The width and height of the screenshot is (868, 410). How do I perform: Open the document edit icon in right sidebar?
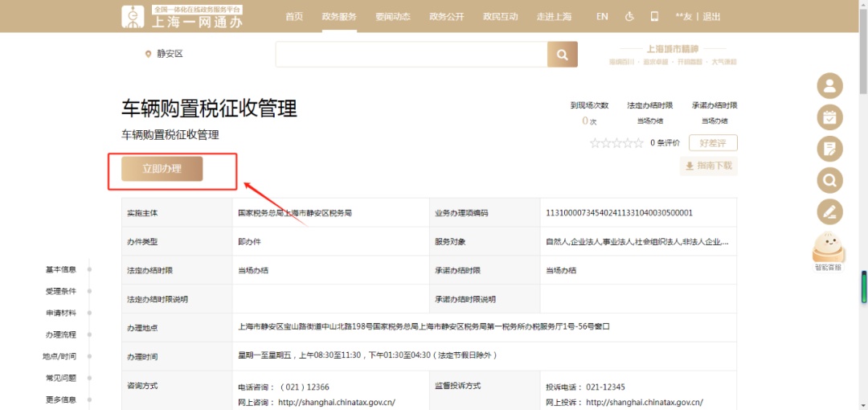pos(829,149)
